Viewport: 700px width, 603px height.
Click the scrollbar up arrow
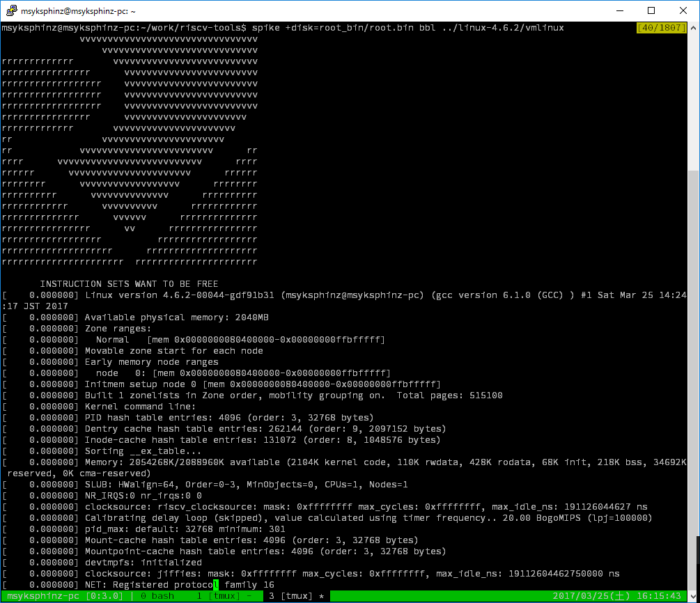(693, 28)
